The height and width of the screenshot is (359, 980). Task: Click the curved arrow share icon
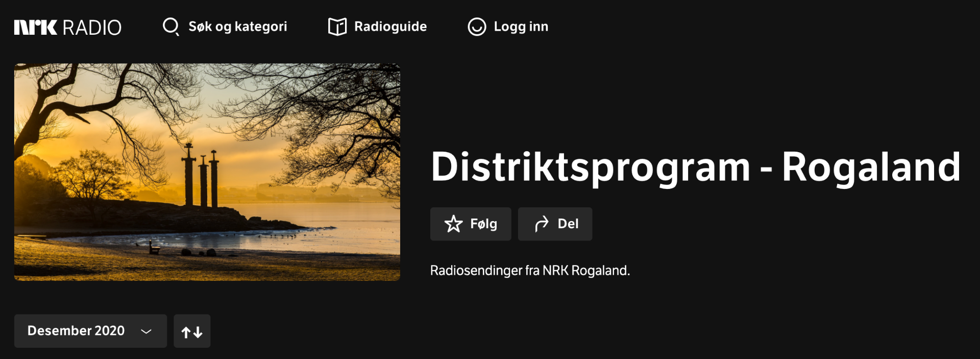click(x=542, y=224)
